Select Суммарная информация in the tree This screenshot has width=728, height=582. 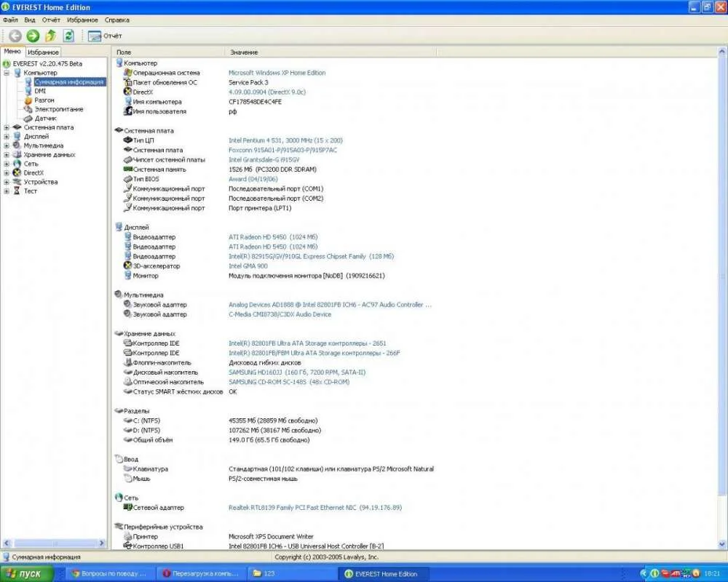click(69, 82)
